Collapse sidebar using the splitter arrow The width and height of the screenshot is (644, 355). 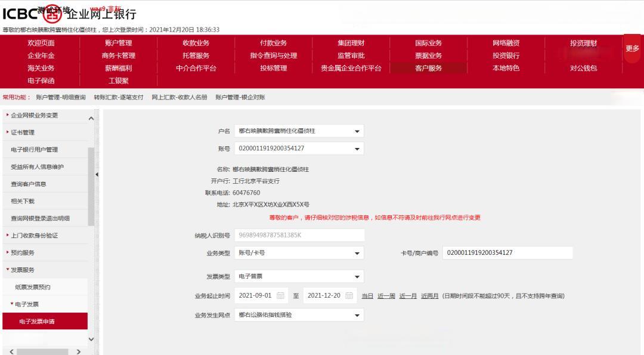point(97,174)
